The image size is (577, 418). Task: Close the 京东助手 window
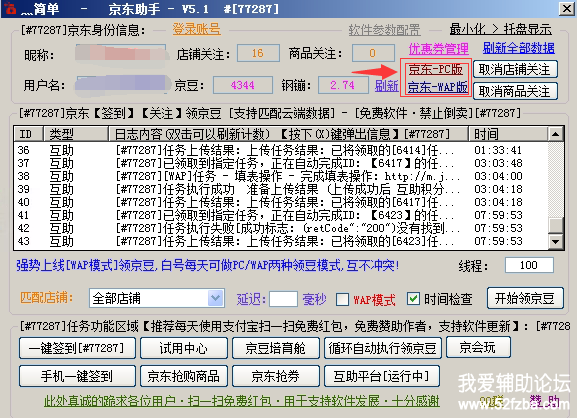pos(567,9)
